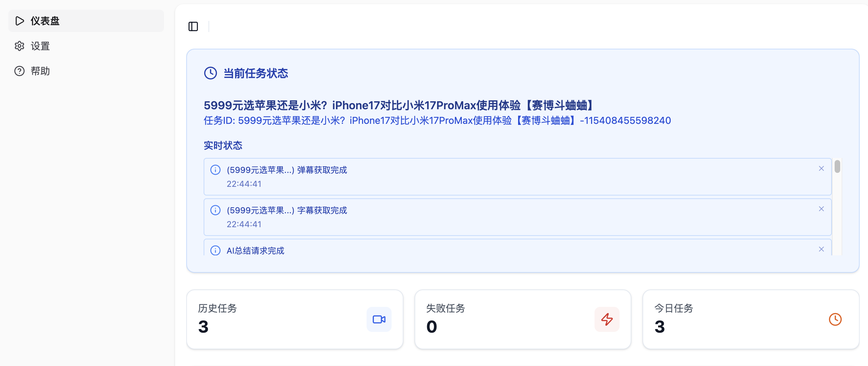The width and height of the screenshot is (868, 366).
Task: Click the question-mark help icon
Action: tap(20, 71)
